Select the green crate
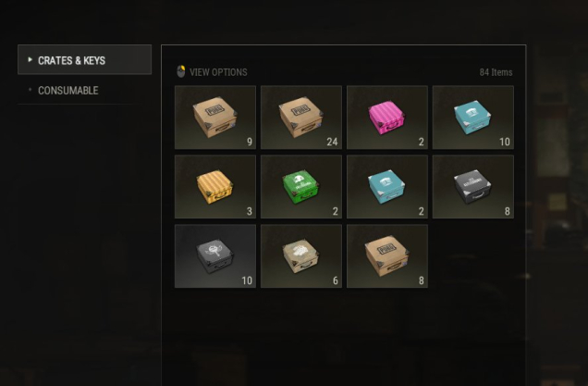588x386 pixels. coord(301,187)
